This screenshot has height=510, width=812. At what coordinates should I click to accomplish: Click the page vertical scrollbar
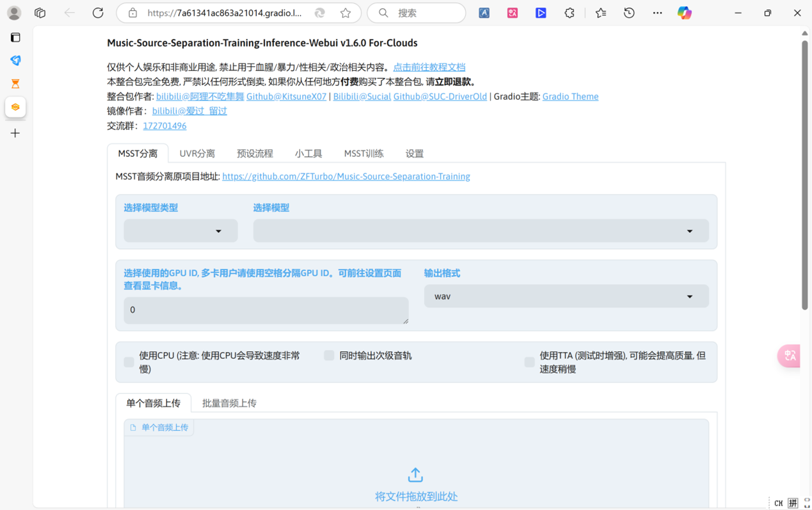[804, 173]
